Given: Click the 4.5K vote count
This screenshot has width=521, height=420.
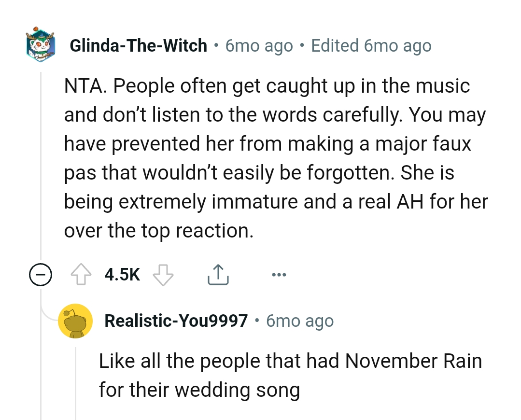Looking at the screenshot, I should coord(122,274).
